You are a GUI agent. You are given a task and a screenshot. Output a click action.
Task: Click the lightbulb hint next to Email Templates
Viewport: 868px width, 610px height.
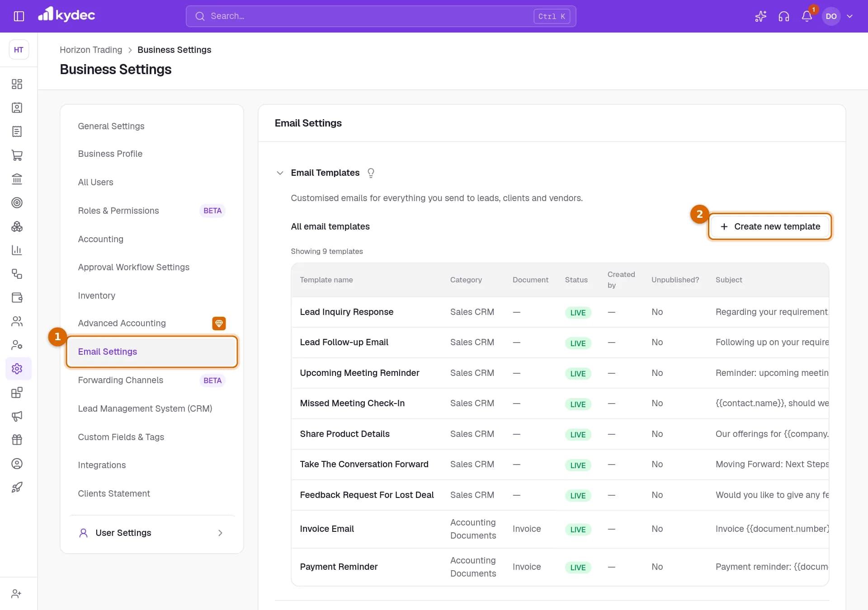pos(371,173)
